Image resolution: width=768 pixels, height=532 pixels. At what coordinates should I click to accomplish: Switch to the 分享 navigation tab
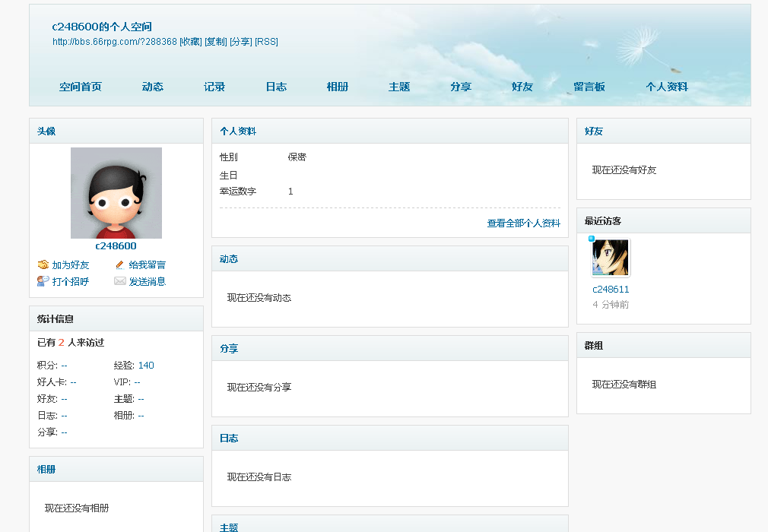coord(460,87)
